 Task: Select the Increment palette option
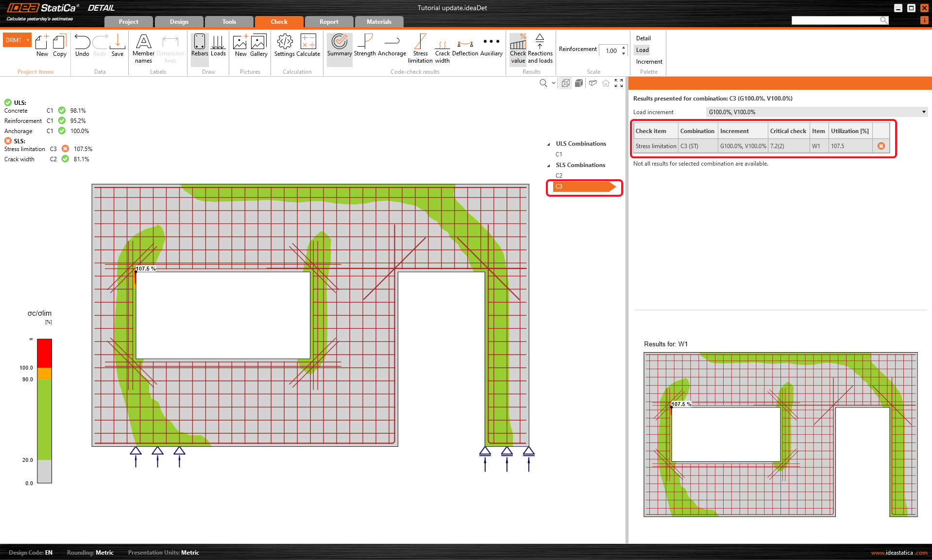coord(649,62)
